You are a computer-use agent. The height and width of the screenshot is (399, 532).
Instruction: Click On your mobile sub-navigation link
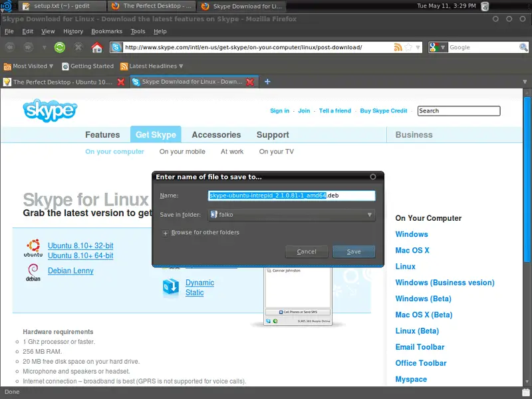click(182, 152)
